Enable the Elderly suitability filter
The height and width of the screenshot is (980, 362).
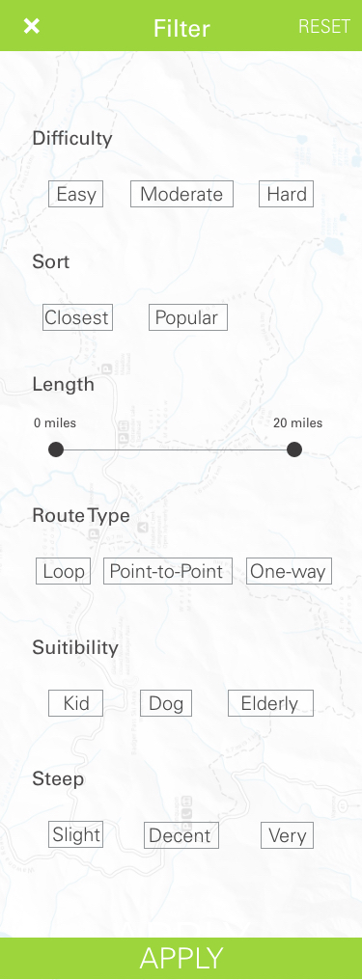tap(270, 703)
